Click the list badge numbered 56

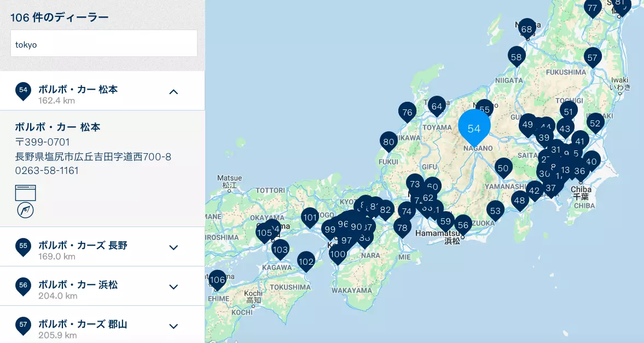click(x=23, y=286)
